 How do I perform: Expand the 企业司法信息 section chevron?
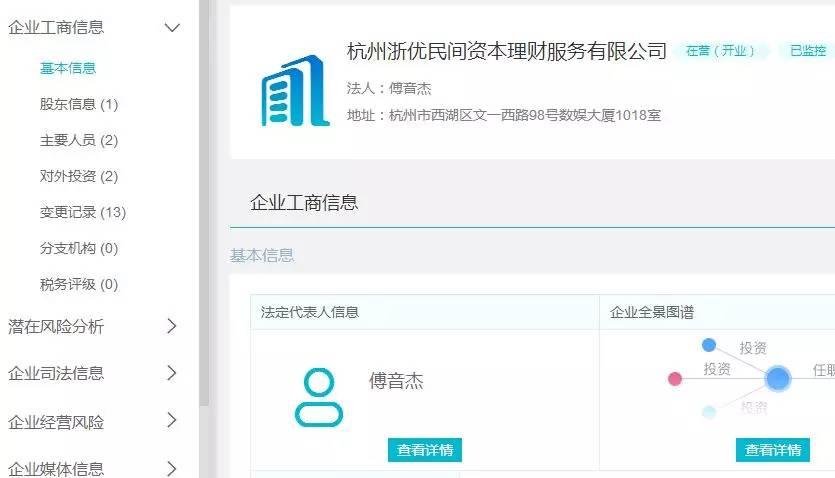pos(171,373)
